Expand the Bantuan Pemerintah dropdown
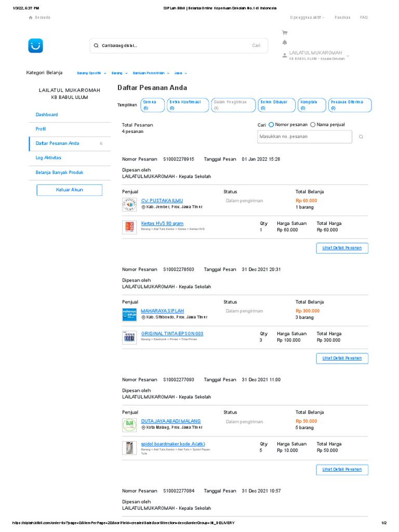Screen dimensions: 399x532 [151, 73]
